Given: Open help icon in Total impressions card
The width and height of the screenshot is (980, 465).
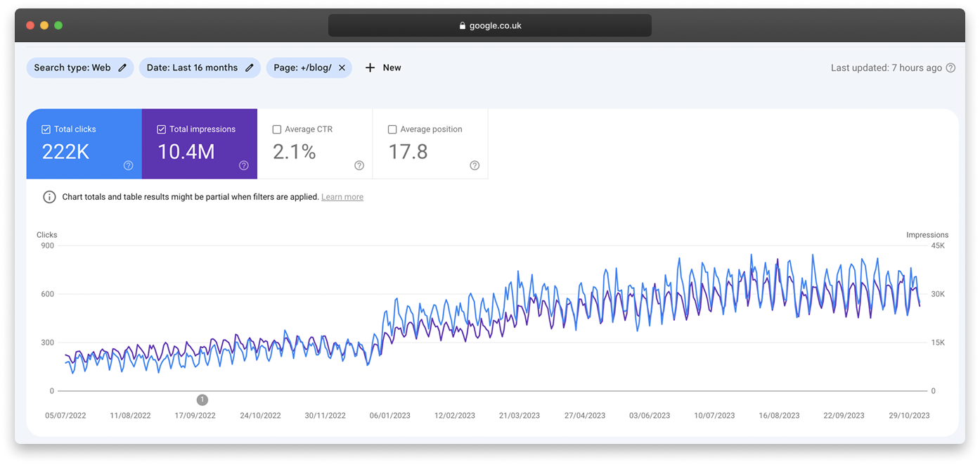Looking at the screenshot, I should click(243, 165).
